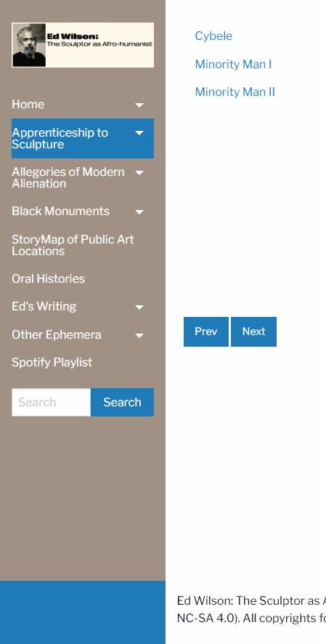Open the Ed's Writing section
The image size is (326, 644).
click(x=44, y=307)
